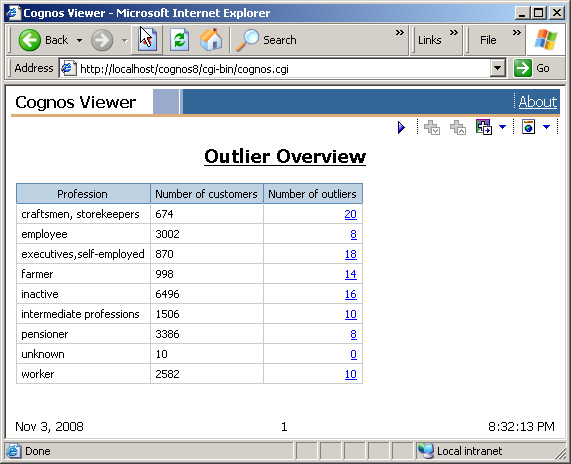571x464 pixels.
Task: Click the View in HTML format icon
Action: pos(528,127)
